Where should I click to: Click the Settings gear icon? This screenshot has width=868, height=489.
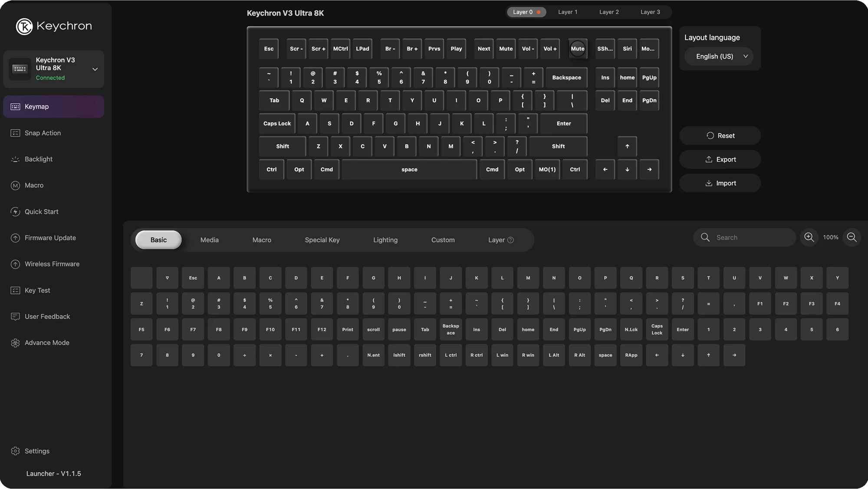[15, 451]
